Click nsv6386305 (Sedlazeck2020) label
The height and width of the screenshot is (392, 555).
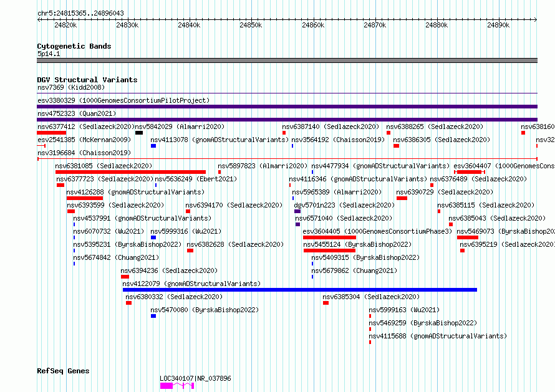click(x=442, y=140)
